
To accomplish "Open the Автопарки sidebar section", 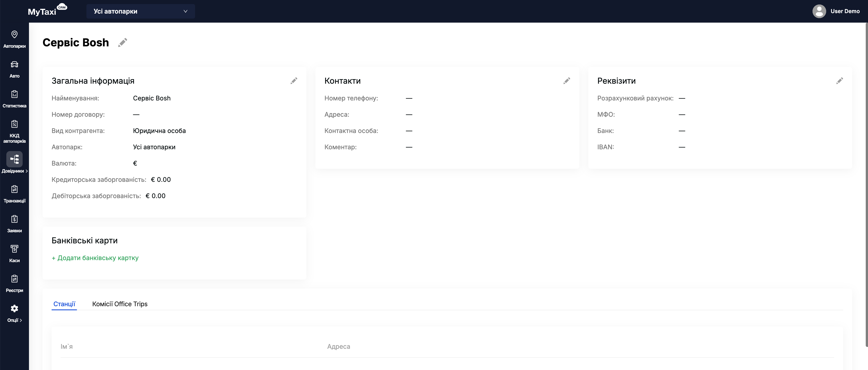I will 14,39.
